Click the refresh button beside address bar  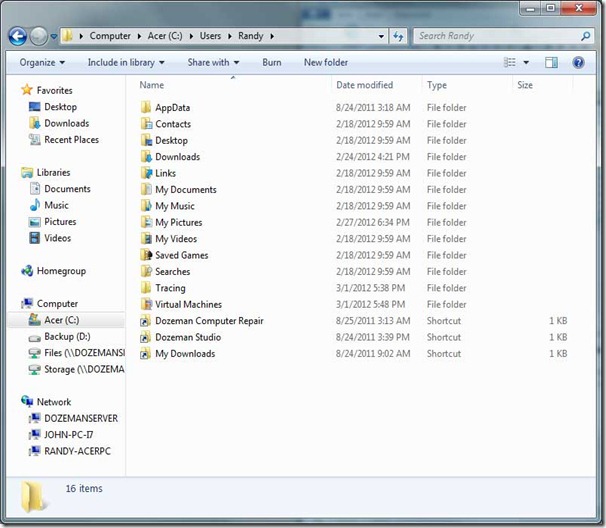tap(398, 36)
